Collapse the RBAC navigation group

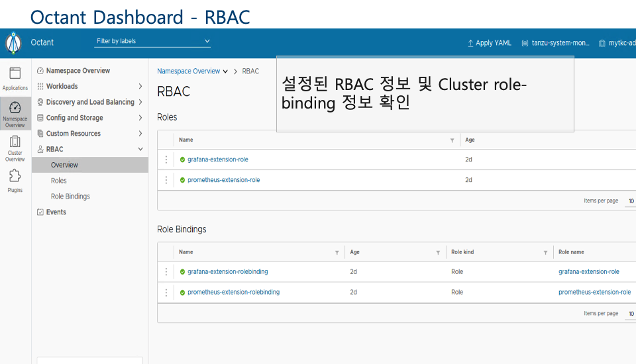pos(89,149)
